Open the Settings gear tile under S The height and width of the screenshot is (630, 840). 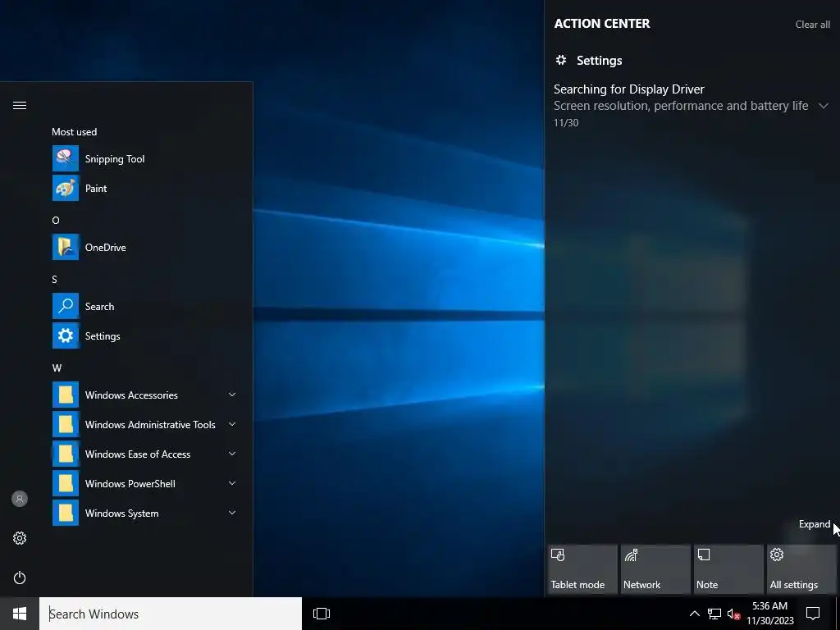(66, 336)
